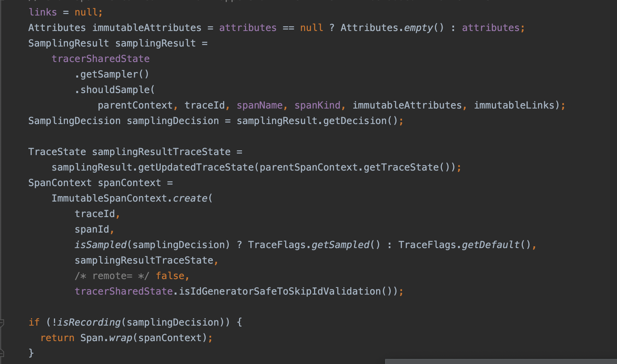Image resolution: width=617 pixels, height=364 pixels.
Task: Click "samplingResult" before ".getUpdatedTraceState"
Action: (x=92, y=167)
